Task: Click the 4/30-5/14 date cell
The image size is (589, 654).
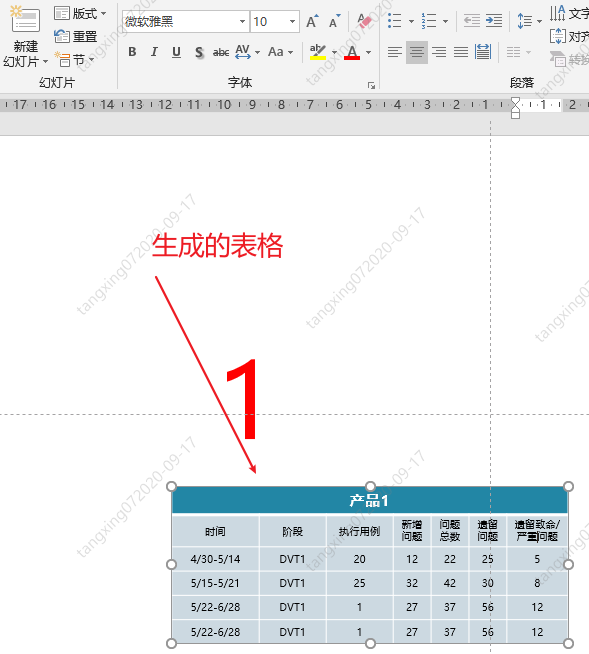Action: coord(216,559)
